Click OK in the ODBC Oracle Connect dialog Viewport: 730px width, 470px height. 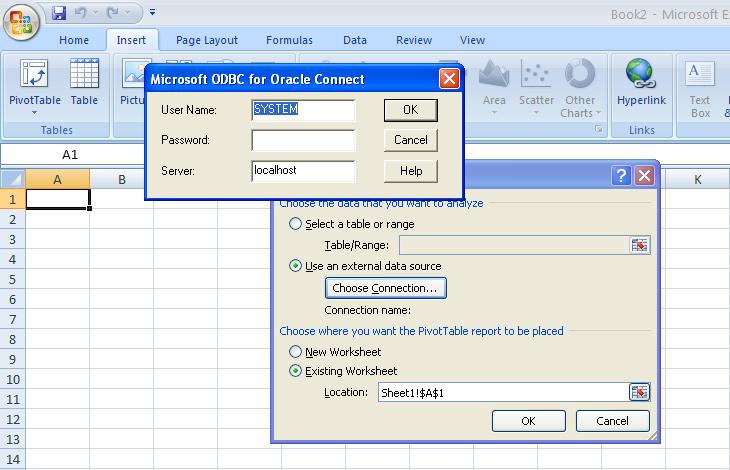(x=411, y=110)
